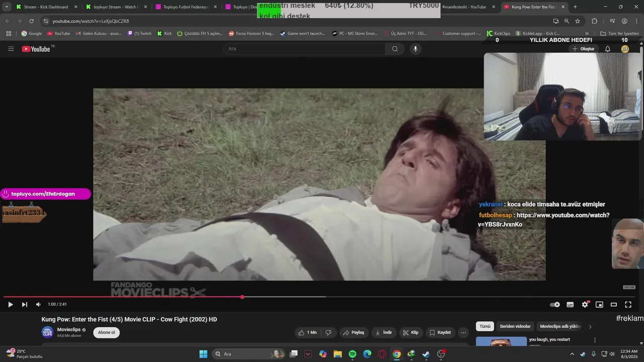This screenshot has width=644, height=362.
Task: Open the KickClips bookmark
Action: (x=498, y=34)
